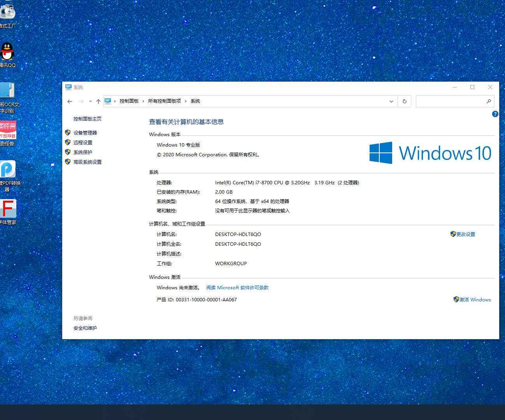Select WORKGROUP value
The height and width of the screenshot is (420, 505).
231,263
